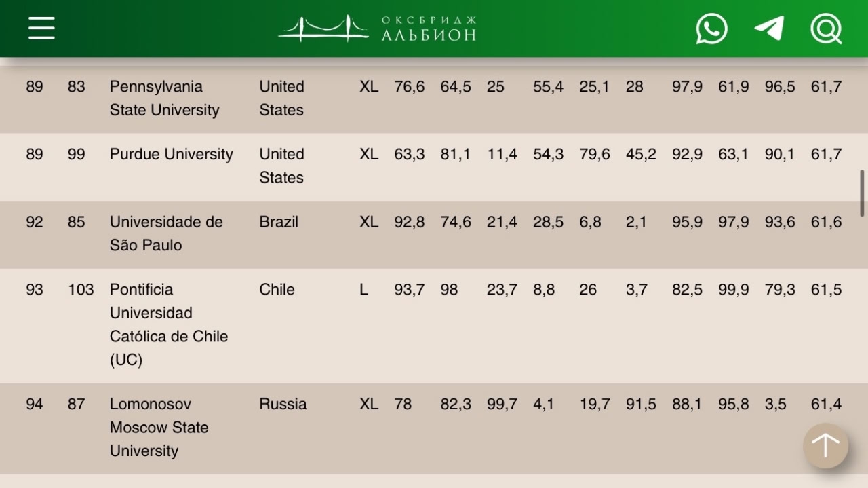
Task: Click rank 93 cell in Chile row
Action: coord(35,290)
